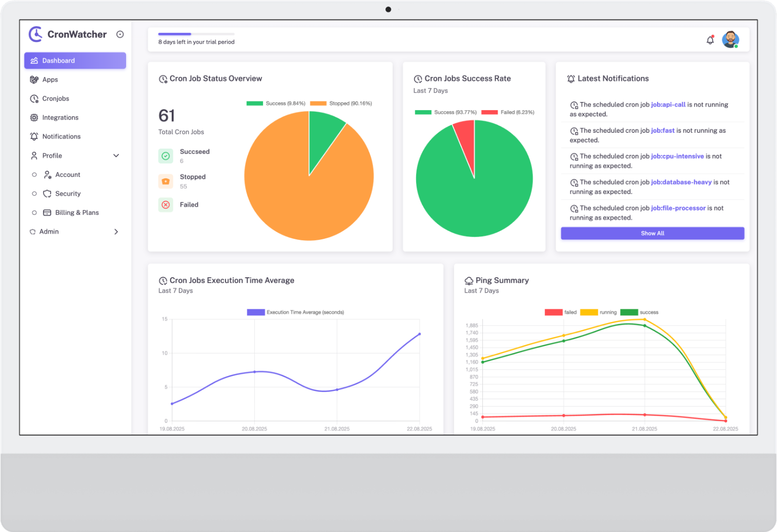The width and height of the screenshot is (777, 532).
Task: Collapse the Profile section chevron
Action: (116, 155)
